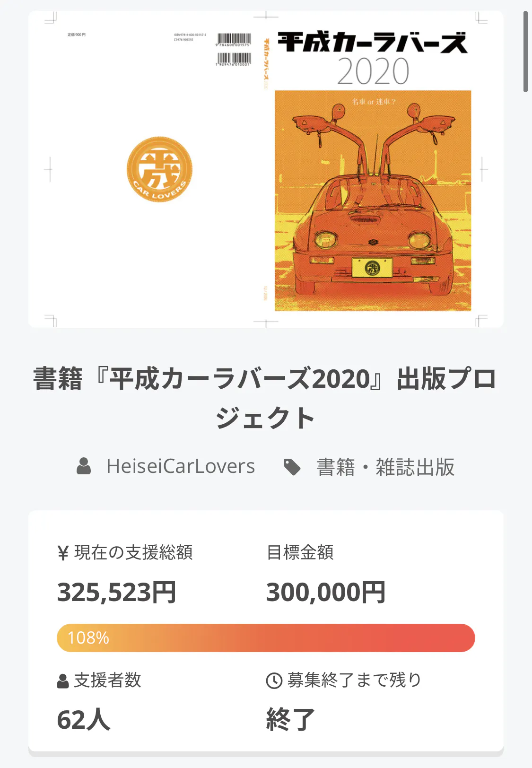Click the clock icon beside 募集終了まで残り

(274, 681)
